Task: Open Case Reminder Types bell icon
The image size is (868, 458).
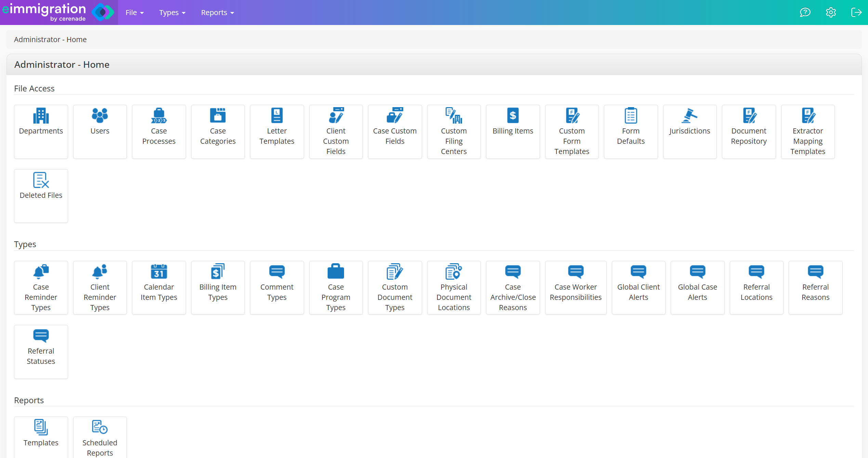Action: (41, 272)
